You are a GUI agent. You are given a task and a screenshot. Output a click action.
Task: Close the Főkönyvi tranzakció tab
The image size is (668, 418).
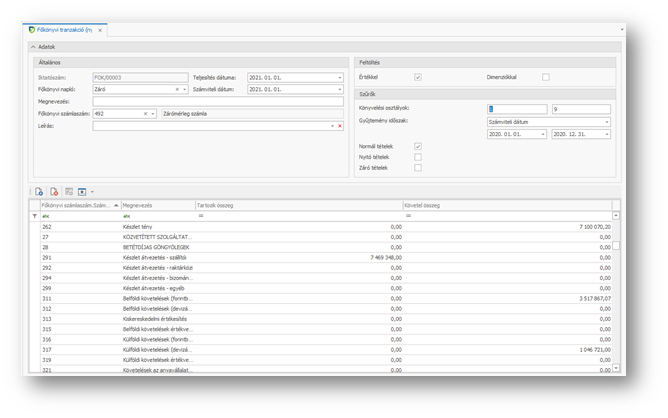pos(100,31)
